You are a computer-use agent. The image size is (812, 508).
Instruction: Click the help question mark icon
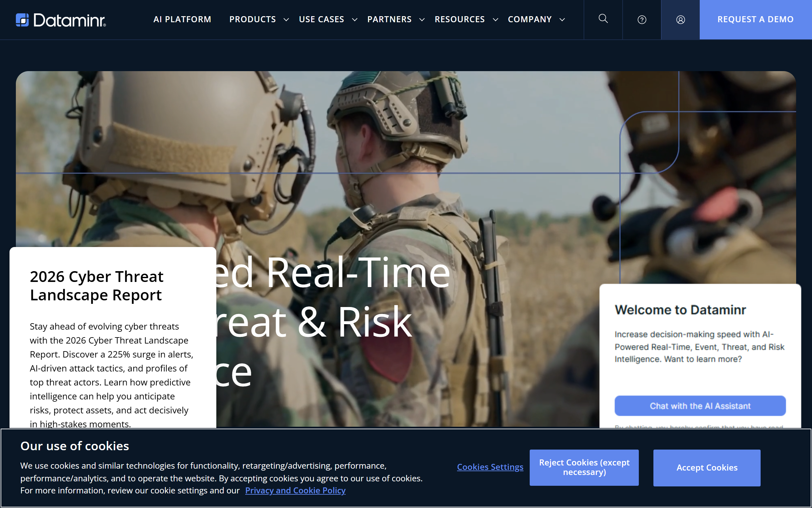pyautogui.click(x=642, y=20)
